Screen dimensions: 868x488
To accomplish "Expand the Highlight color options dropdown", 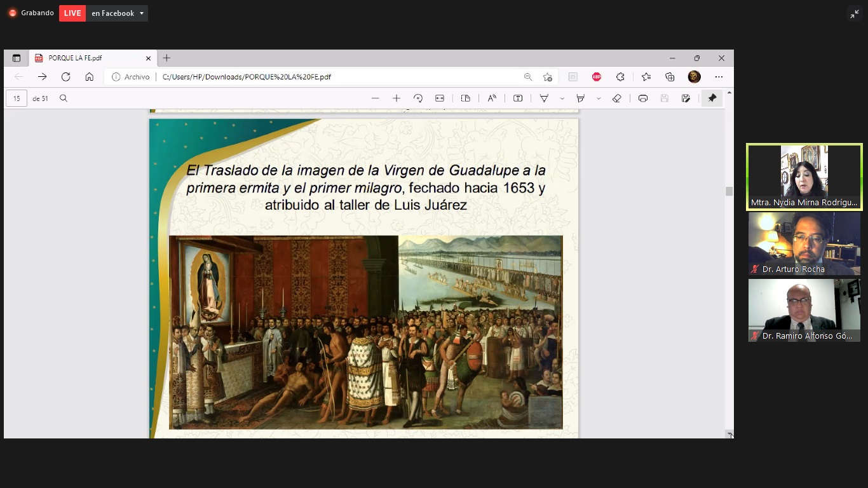I will click(x=599, y=98).
